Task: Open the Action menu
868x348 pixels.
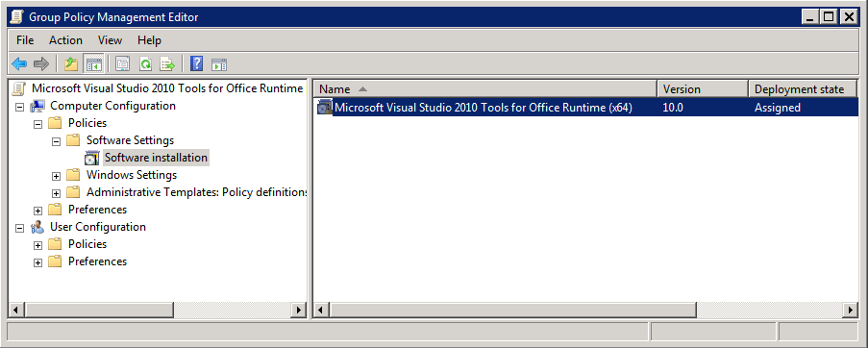Action: [65, 40]
